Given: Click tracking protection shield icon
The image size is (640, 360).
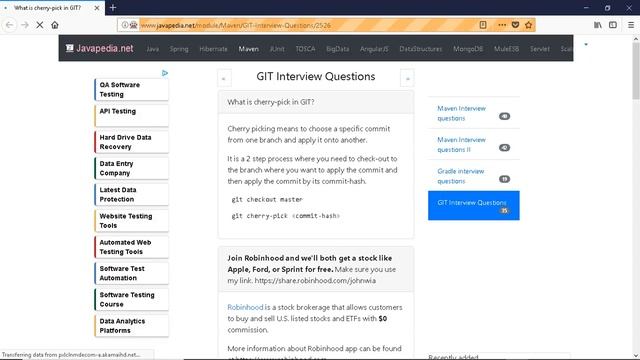Looking at the screenshot, I should point(133,25).
